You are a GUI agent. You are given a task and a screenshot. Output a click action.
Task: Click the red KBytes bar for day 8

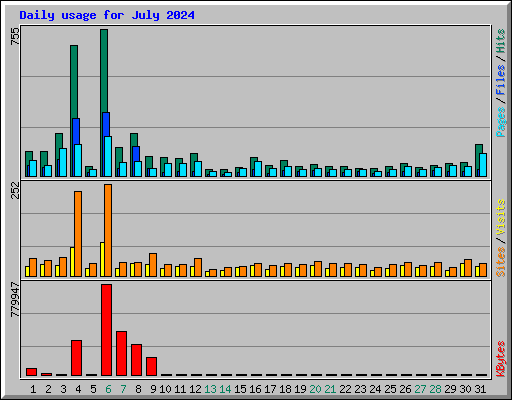pyautogui.click(x=136, y=360)
